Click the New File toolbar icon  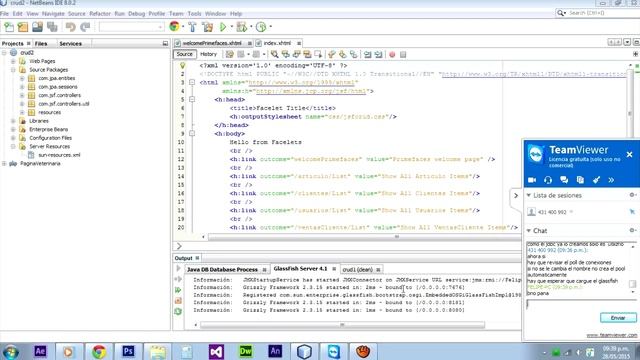coord(9,27)
